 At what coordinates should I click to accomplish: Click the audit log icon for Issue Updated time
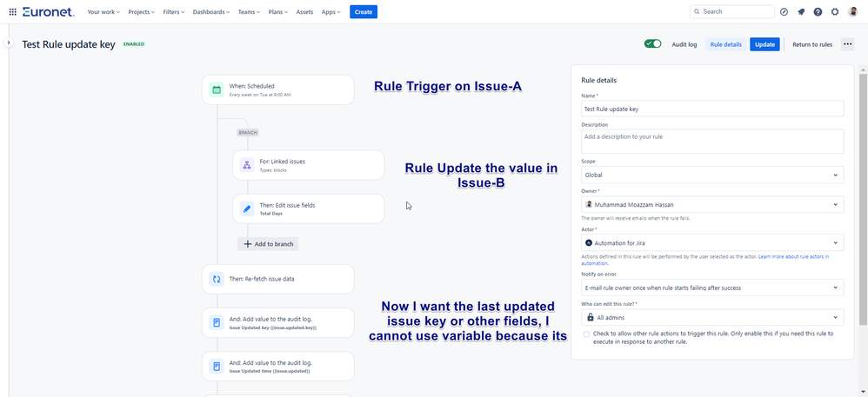217,366
